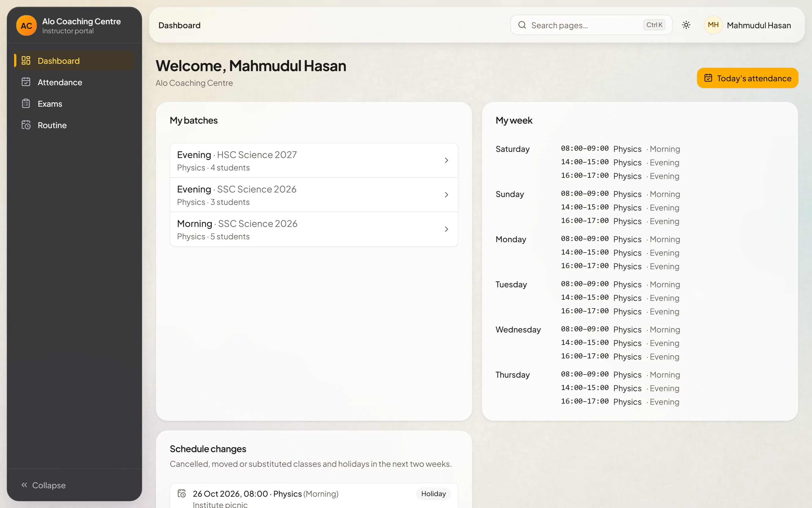Screen dimensions: 812x508
Task: Click Tuesday 08:00-09:00 Physics Morning entry
Action: tap(620, 284)
